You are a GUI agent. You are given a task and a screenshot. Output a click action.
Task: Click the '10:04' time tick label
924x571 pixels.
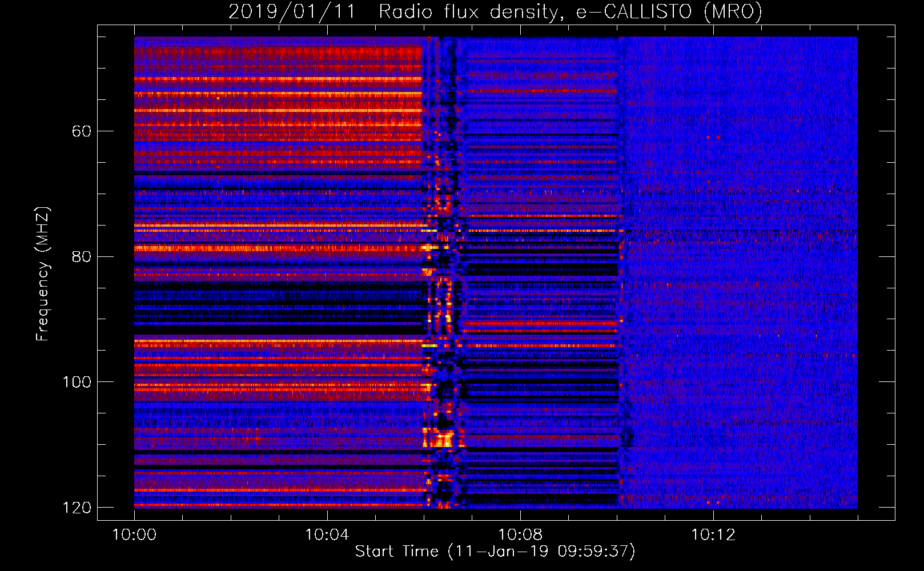327,534
